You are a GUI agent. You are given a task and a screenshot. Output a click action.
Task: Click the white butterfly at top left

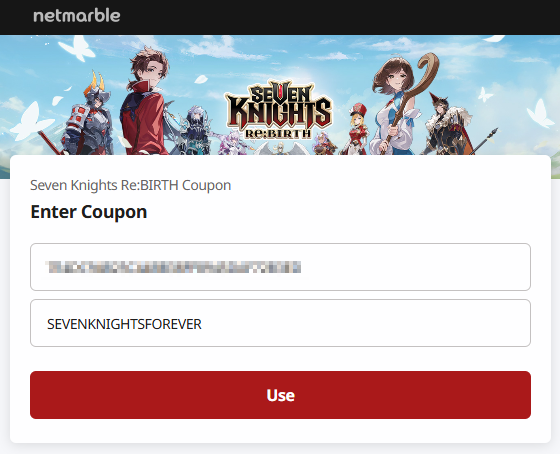click(x=78, y=48)
